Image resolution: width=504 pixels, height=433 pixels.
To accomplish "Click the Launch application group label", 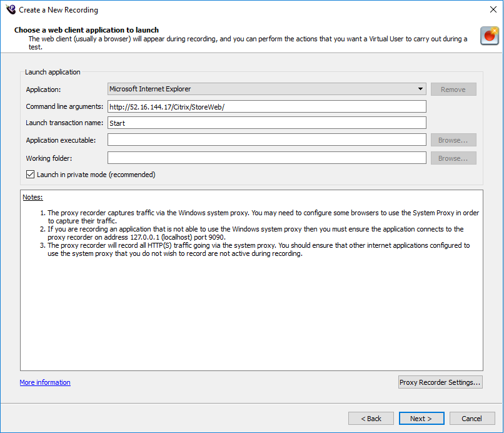I will pos(53,73).
